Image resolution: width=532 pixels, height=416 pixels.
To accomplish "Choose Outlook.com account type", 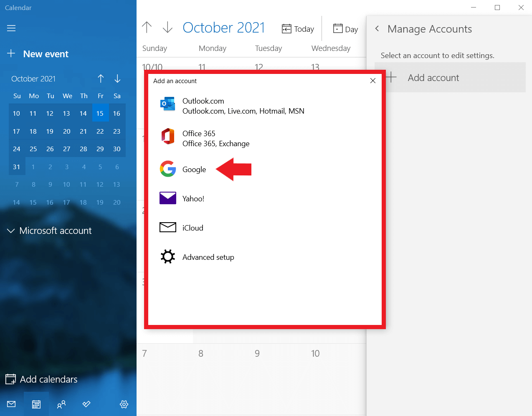I will pyautogui.click(x=265, y=106).
